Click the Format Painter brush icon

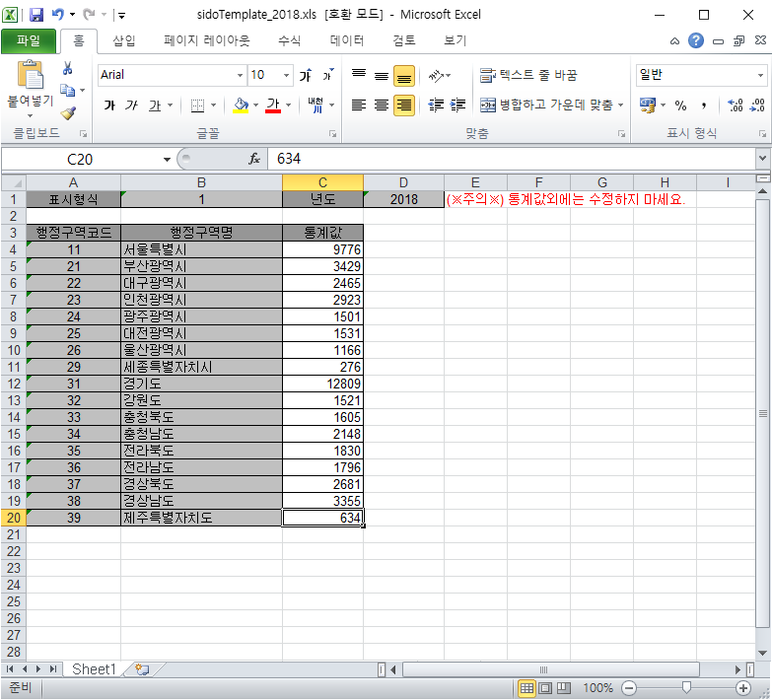pos(68,112)
